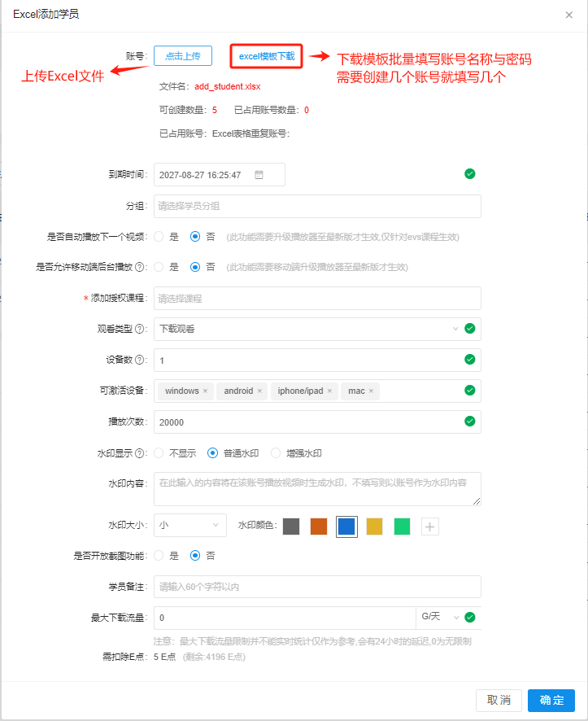588x721 pixels.
Task: Remove the android device tag
Action: pyautogui.click(x=259, y=391)
